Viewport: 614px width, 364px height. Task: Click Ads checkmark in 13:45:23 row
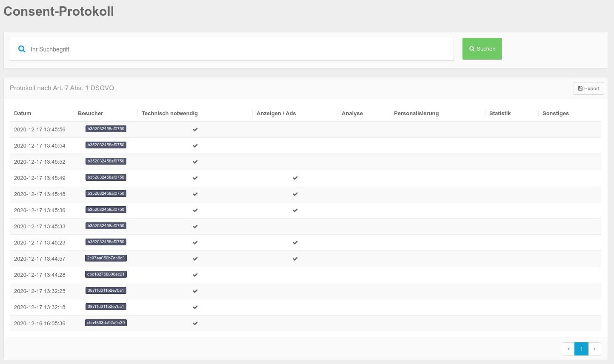pyautogui.click(x=295, y=243)
